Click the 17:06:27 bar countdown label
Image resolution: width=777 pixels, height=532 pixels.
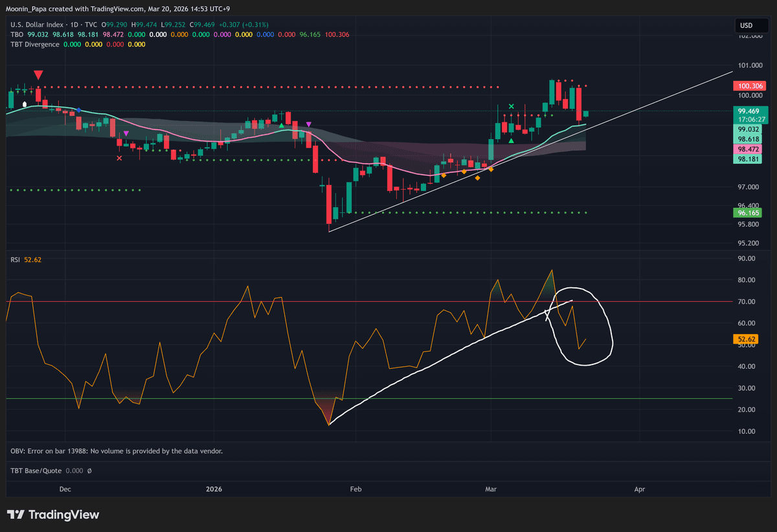pyautogui.click(x=750, y=120)
